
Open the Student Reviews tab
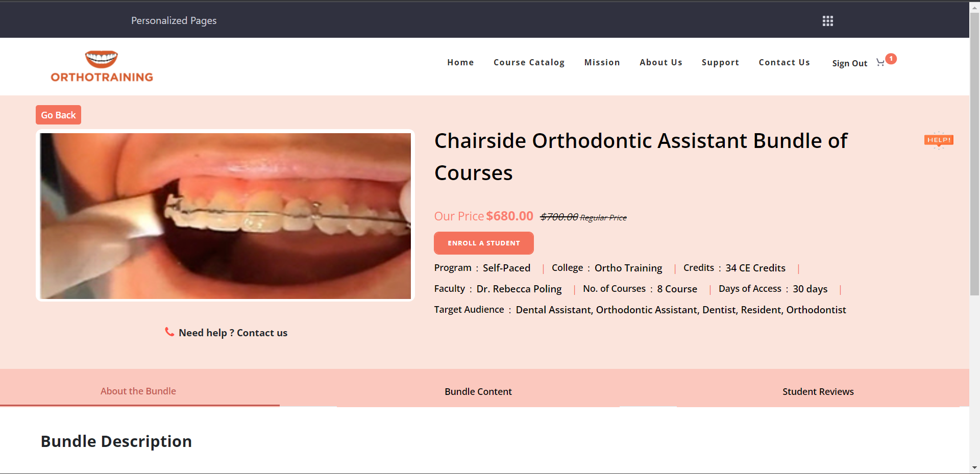tap(818, 391)
